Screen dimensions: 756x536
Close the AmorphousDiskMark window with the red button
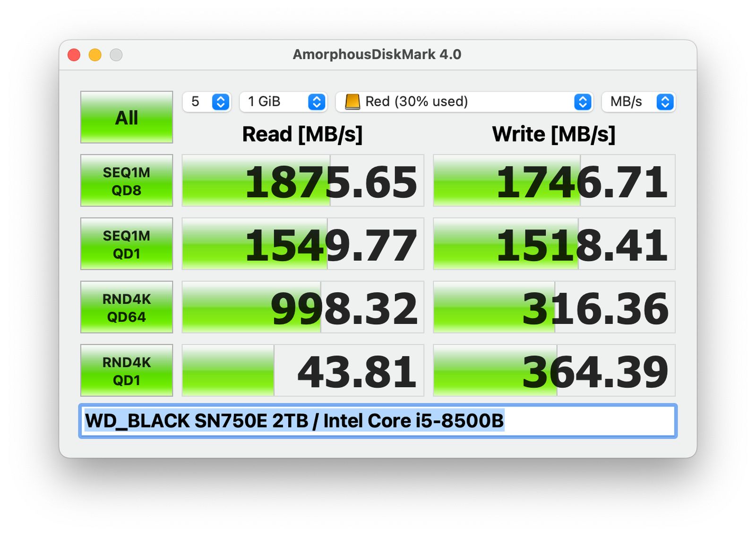pyautogui.click(x=74, y=55)
